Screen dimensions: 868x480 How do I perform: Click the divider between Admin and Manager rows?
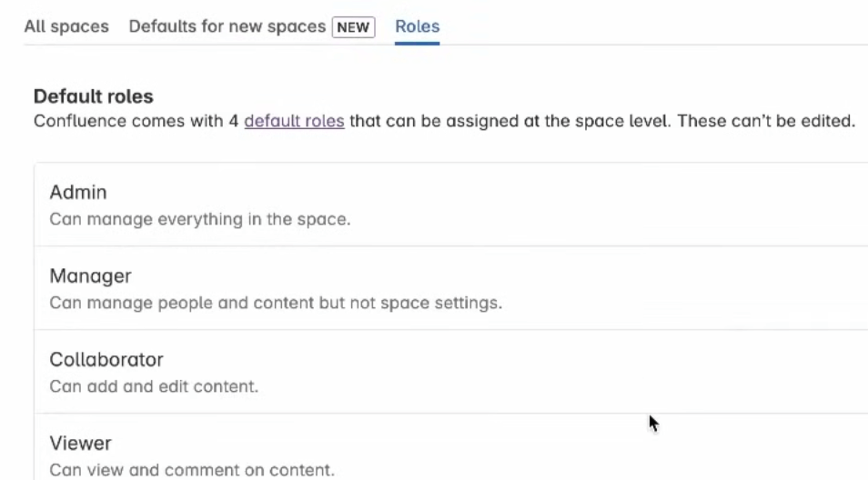tap(450, 246)
